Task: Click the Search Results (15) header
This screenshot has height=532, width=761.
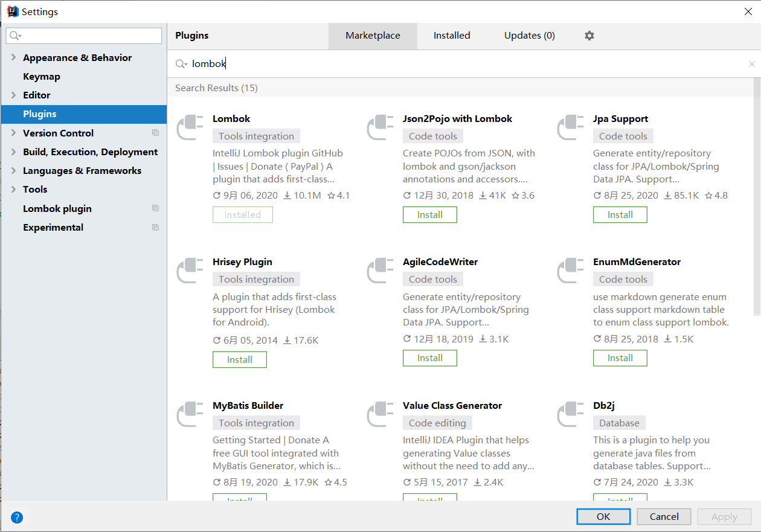Action: tap(216, 88)
